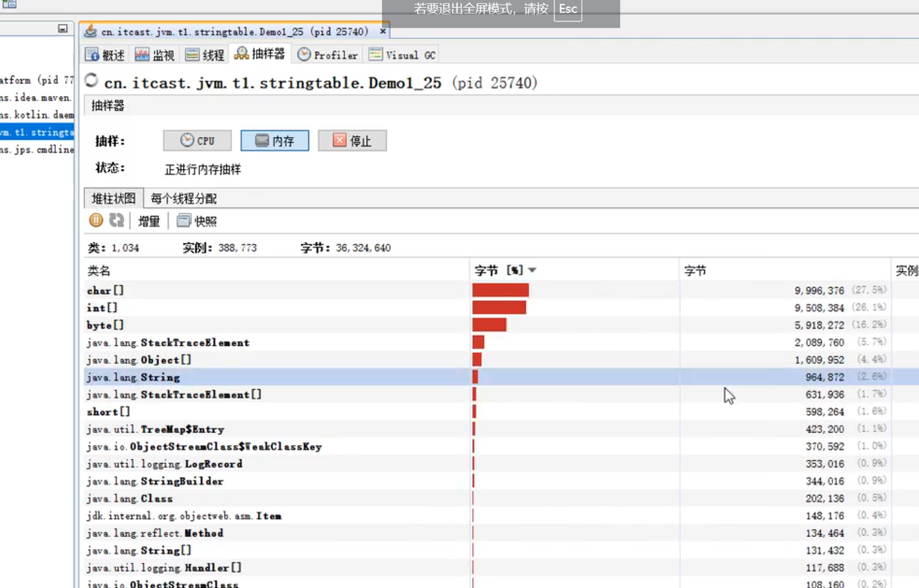
Task: Go to the 线程 threads tab
Action: point(205,55)
